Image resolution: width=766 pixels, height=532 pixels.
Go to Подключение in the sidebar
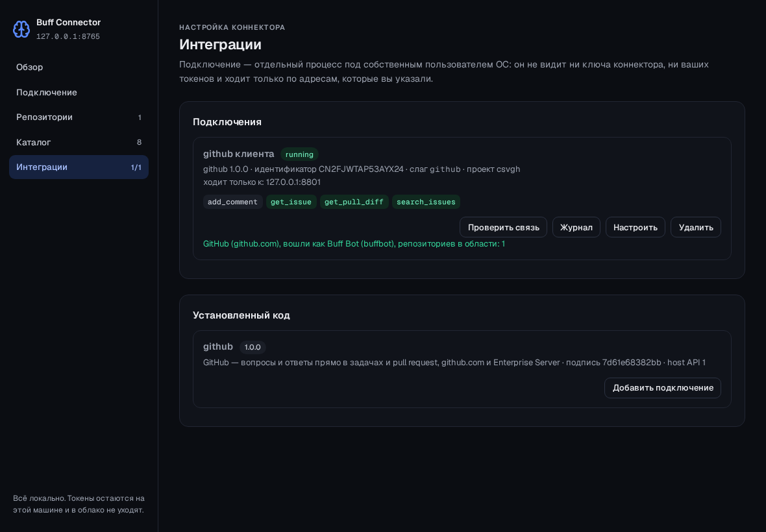[79, 92]
